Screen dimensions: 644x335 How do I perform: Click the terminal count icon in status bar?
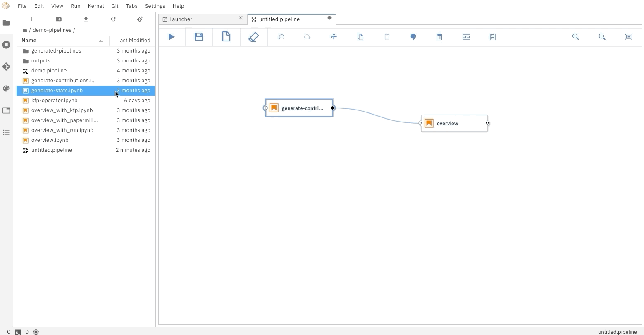(18, 332)
